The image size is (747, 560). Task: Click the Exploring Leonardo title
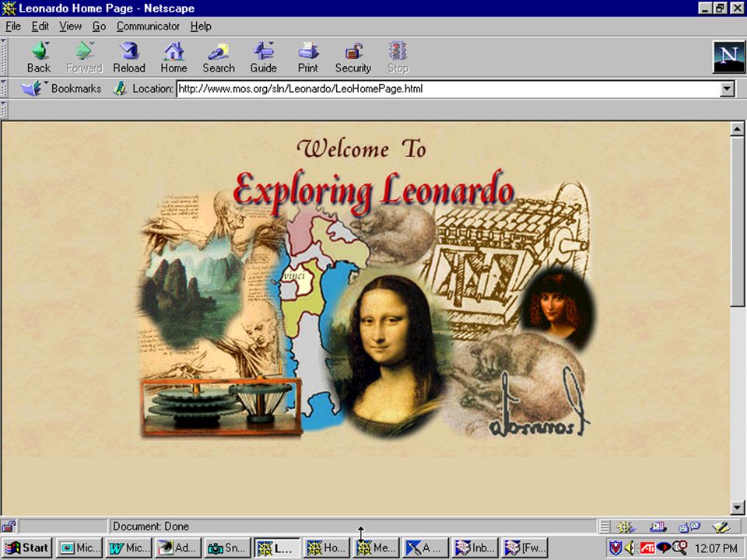[374, 191]
